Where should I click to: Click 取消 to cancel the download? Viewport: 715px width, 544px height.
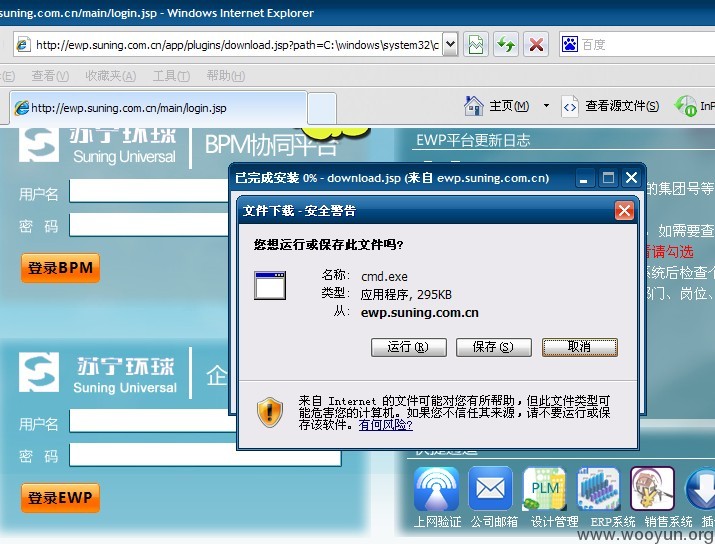(580, 347)
